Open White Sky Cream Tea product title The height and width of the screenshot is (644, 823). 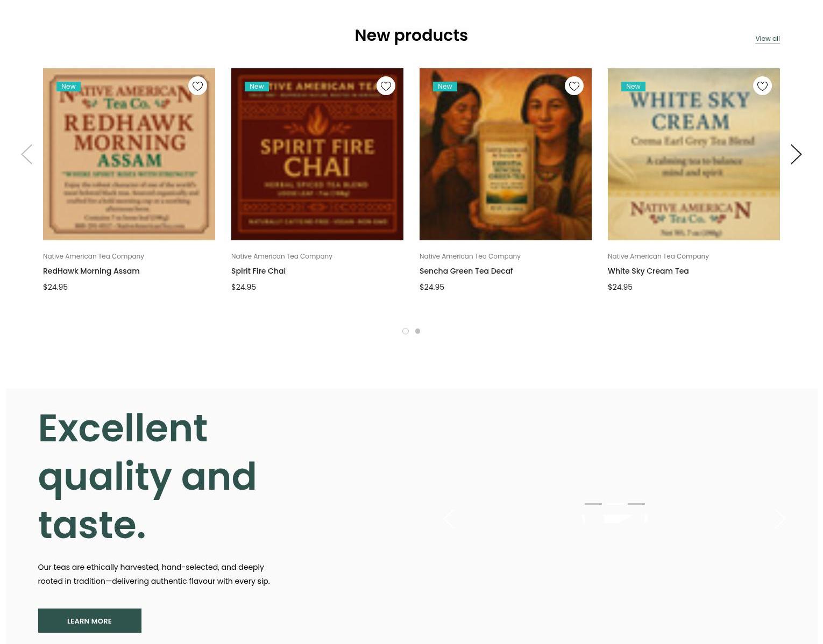tap(648, 271)
